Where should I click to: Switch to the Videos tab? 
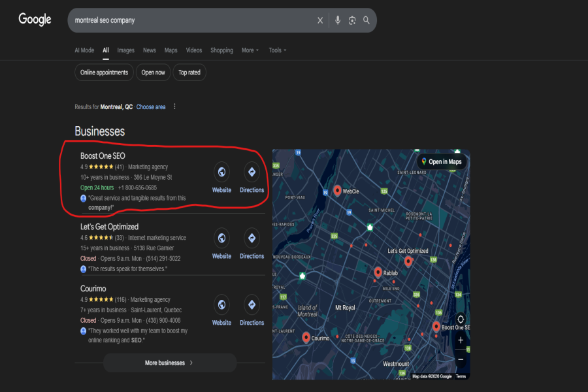pos(194,50)
